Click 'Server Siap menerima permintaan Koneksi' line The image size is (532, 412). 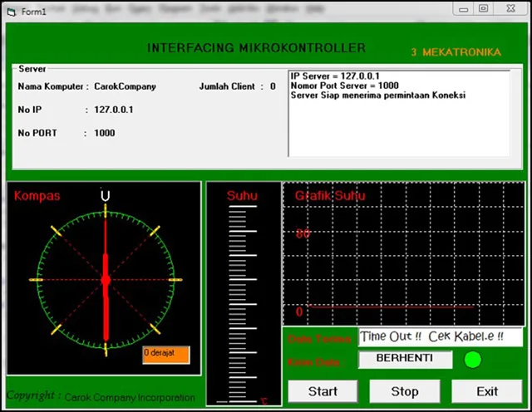pyautogui.click(x=377, y=96)
